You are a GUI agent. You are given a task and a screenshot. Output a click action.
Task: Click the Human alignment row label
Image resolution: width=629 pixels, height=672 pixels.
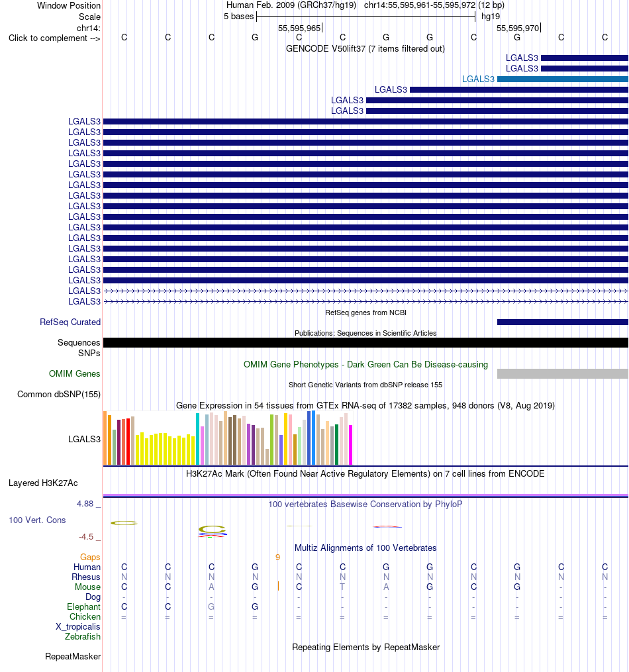pos(87,567)
